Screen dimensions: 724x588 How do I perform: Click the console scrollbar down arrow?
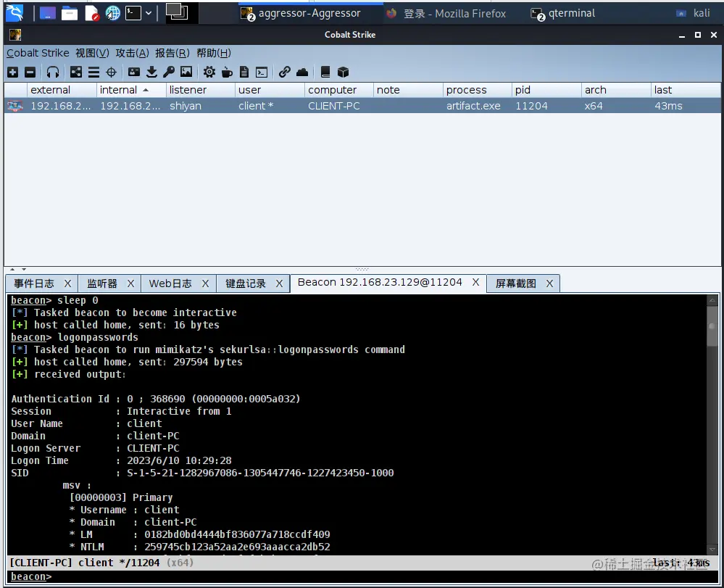tap(712, 550)
